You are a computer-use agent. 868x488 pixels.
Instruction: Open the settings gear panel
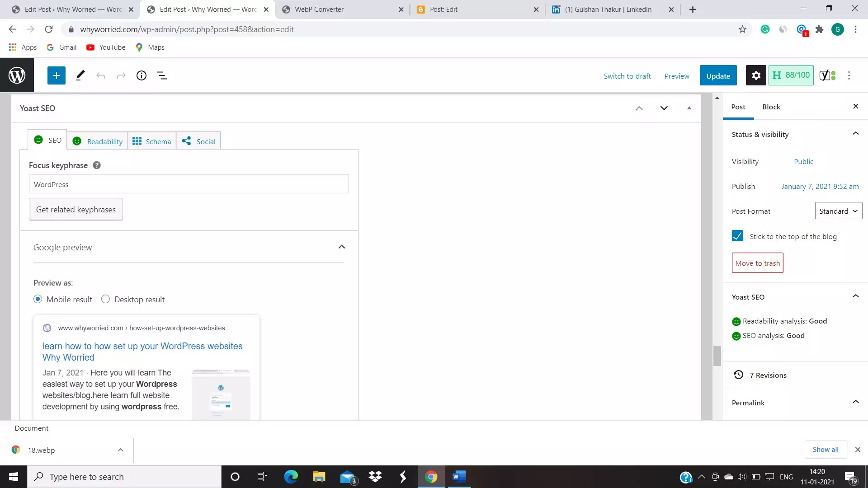(x=756, y=75)
